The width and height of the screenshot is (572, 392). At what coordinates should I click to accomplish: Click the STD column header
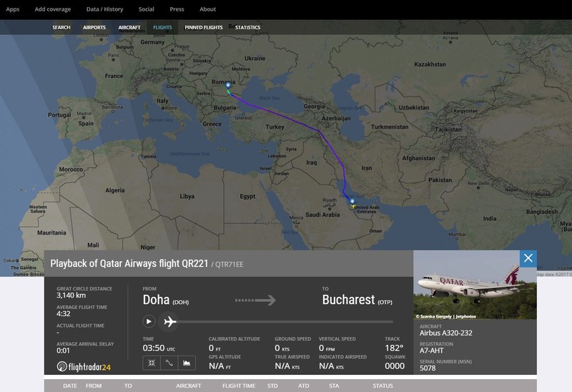pyautogui.click(x=272, y=386)
